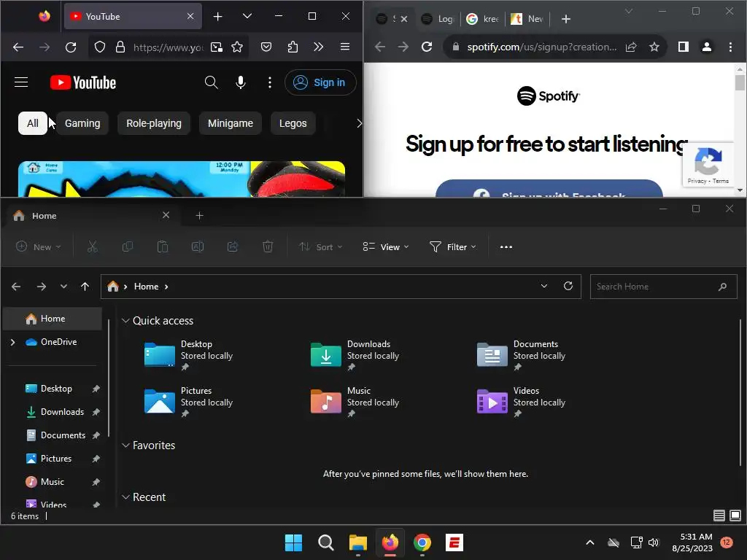Expand OneDrive tree node
This screenshot has height=560, width=747.
point(13,342)
